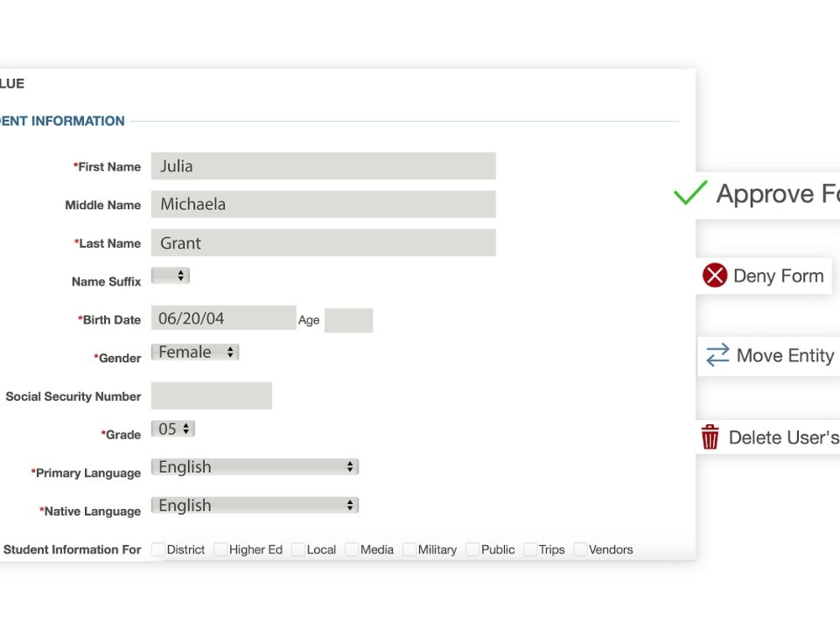Enable the Higher Ed checkbox
The width and height of the screenshot is (840, 630).
coord(220,549)
